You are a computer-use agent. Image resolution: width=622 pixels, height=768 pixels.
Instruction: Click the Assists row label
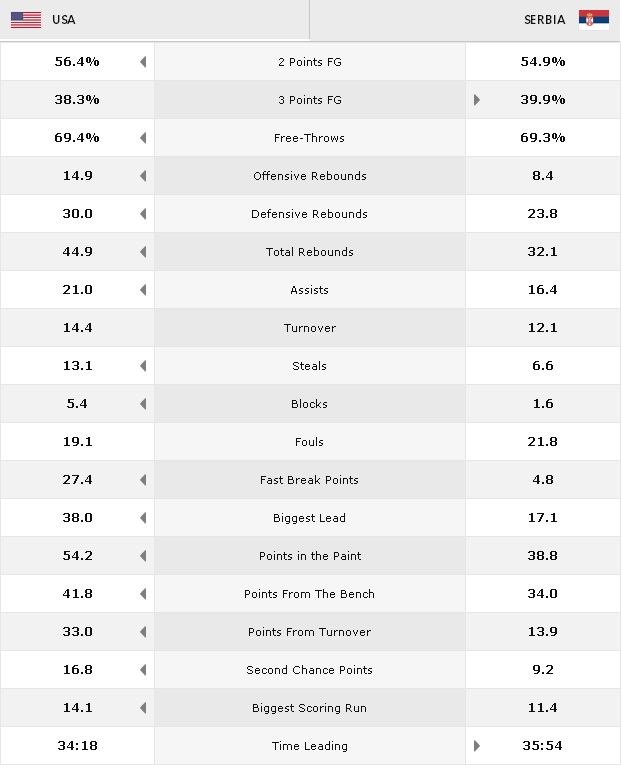coord(310,290)
